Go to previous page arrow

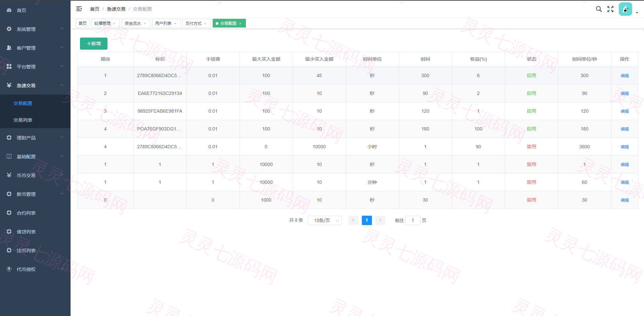pyautogui.click(x=353, y=220)
